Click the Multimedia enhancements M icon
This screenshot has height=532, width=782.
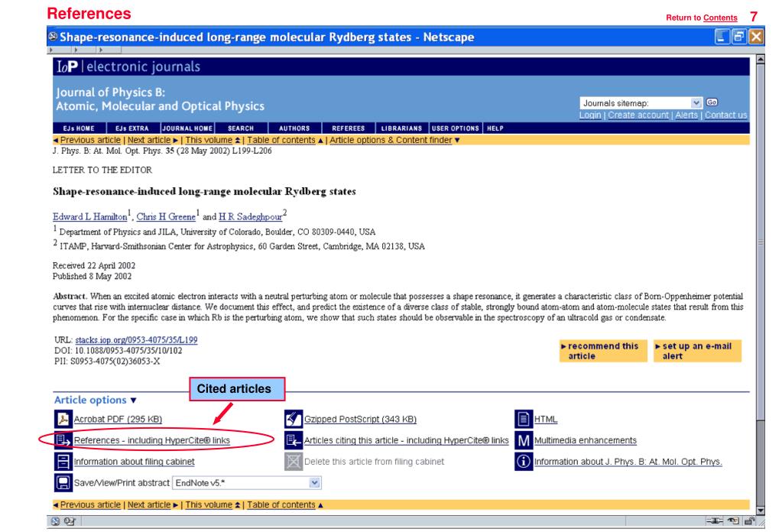(525, 440)
